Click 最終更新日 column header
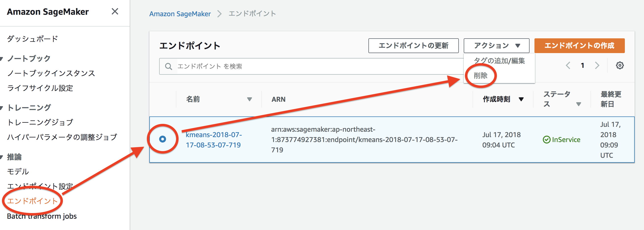This screenshot has width=644, height=230. (611, 99)
